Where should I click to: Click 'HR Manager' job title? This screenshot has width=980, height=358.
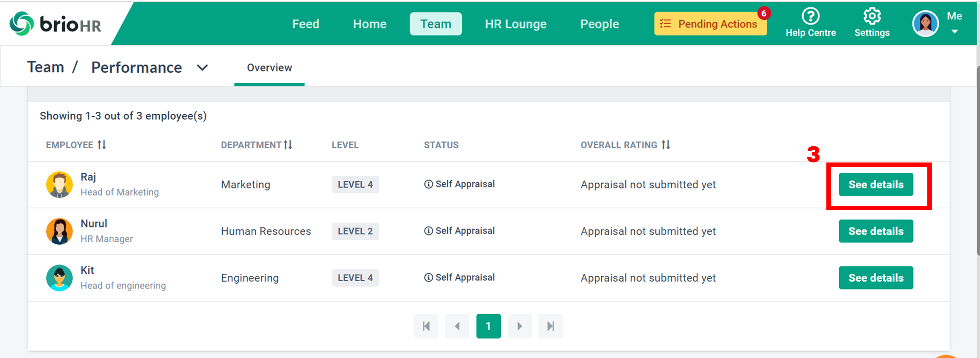tap(106, 239)
